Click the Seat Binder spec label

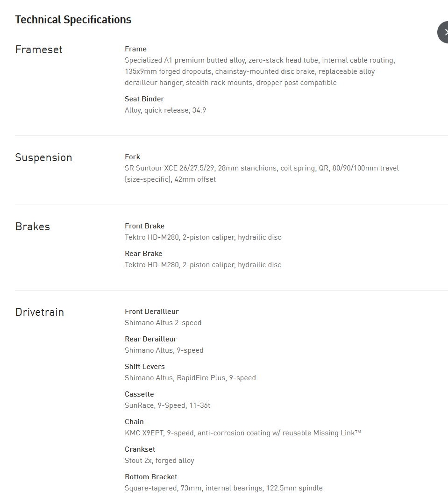(144, 99)
